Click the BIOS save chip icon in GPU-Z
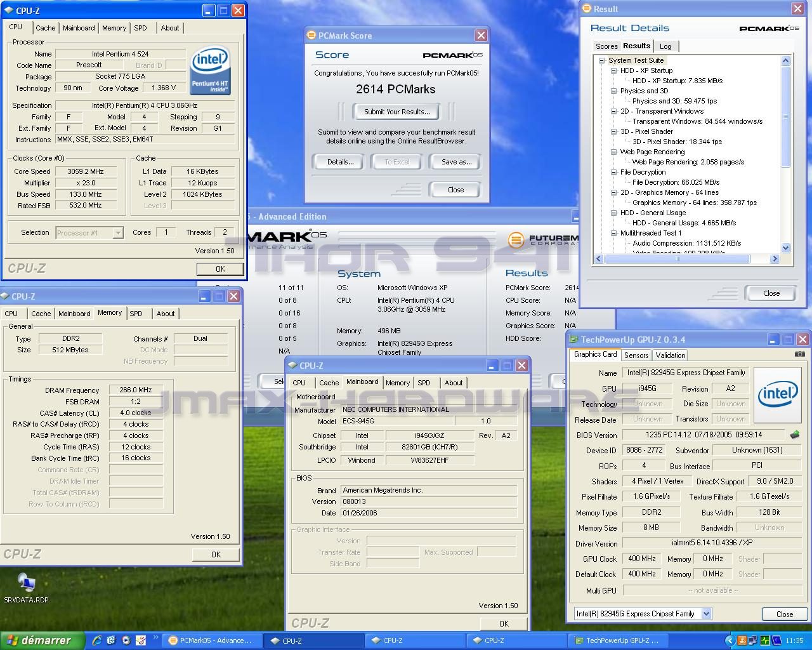This screenshot has width=812, height=650. click(795, 435)
